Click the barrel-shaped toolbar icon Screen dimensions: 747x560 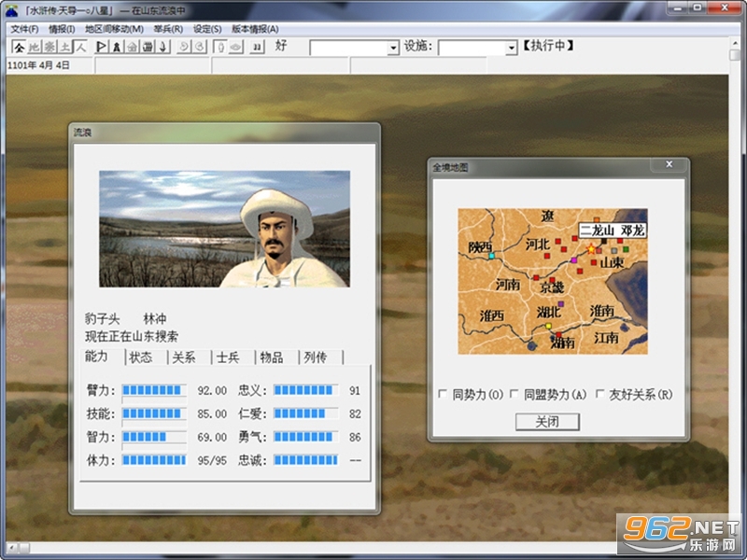tap(148, 47)
